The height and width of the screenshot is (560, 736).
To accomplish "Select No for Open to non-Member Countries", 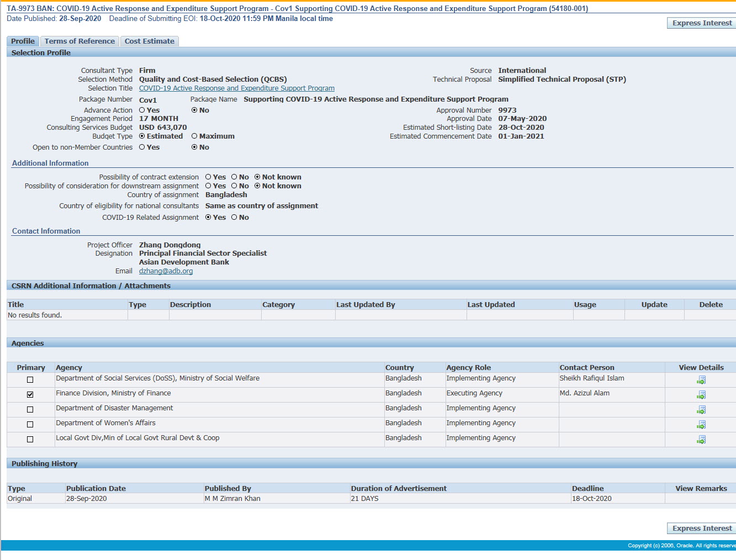I will pos(194,147).
